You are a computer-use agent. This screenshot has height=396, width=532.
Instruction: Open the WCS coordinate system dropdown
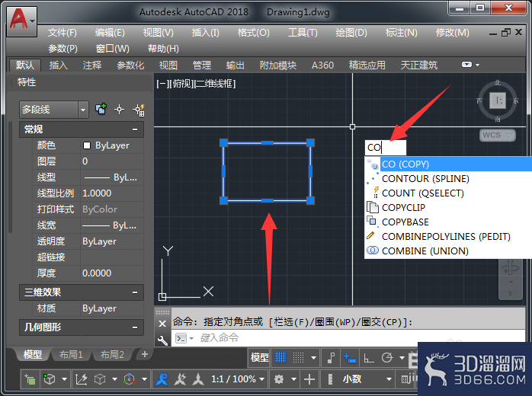click(x=498, y=135)
